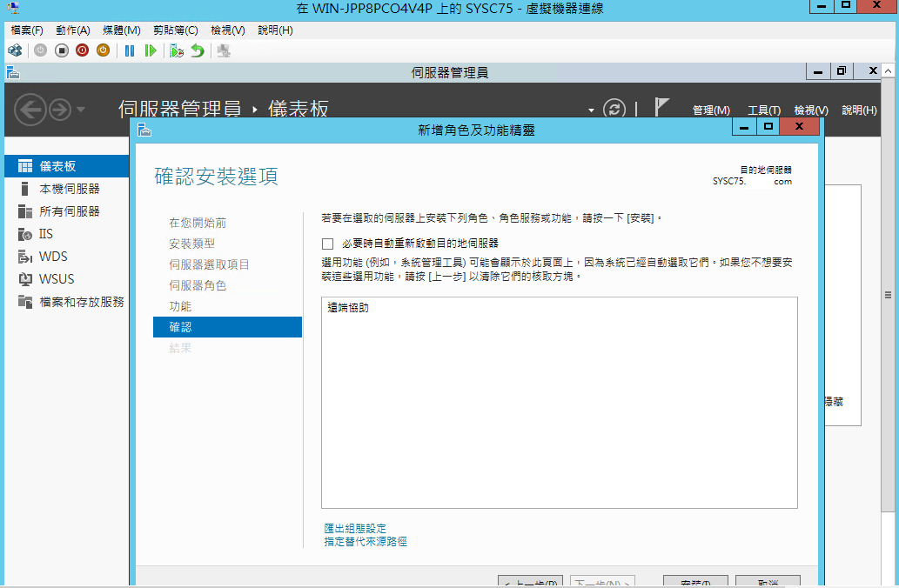Click the greyed enhanced session toolbar icon
The image size is (899, 588).
(224, 51)
